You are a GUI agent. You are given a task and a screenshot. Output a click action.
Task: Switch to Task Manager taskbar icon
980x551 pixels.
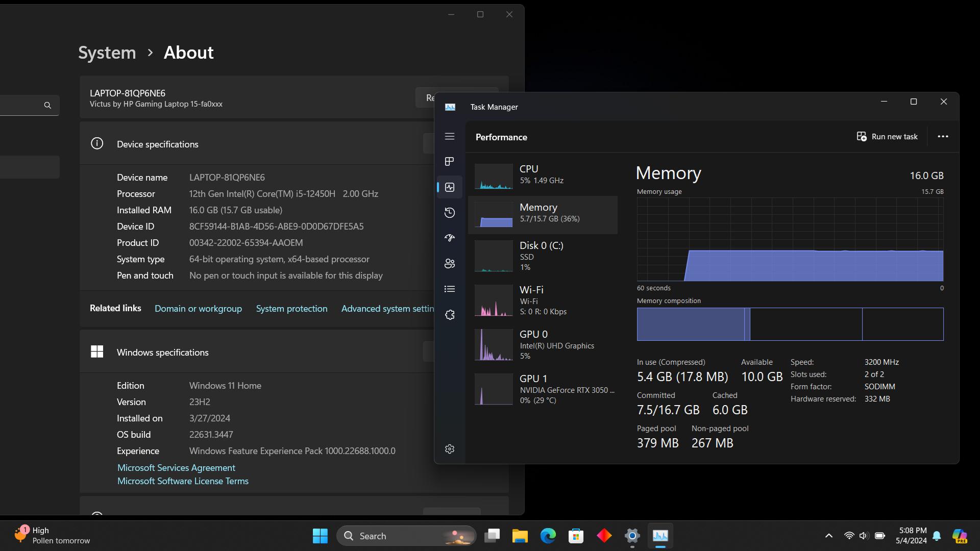click(660, 536)
